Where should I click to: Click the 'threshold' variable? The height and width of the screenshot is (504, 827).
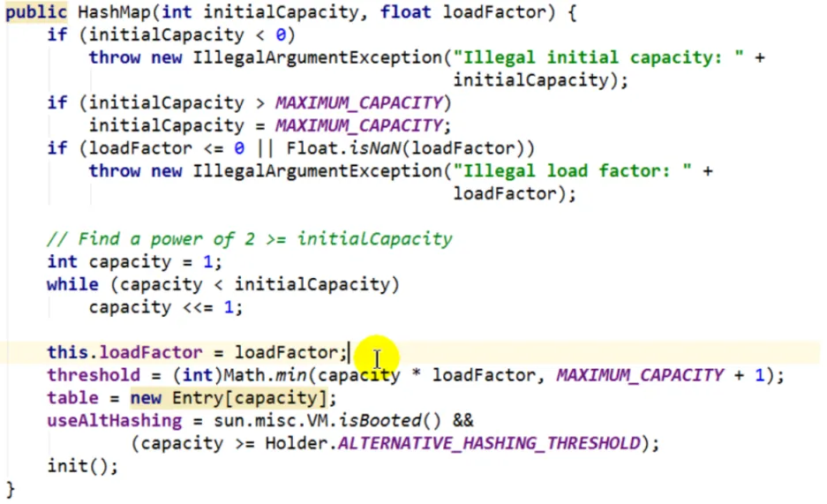coord(94,375)
